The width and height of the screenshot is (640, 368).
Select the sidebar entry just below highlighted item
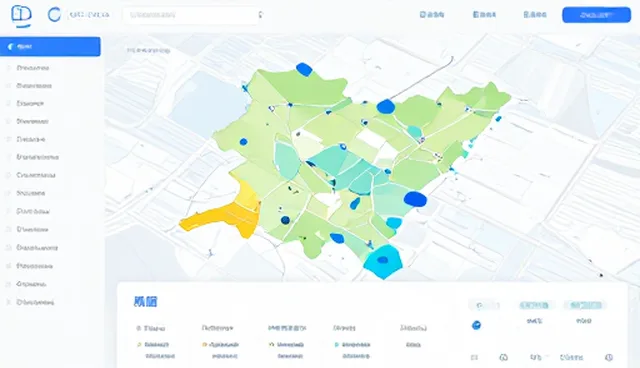pyautogui.click(x=33, y=68)
